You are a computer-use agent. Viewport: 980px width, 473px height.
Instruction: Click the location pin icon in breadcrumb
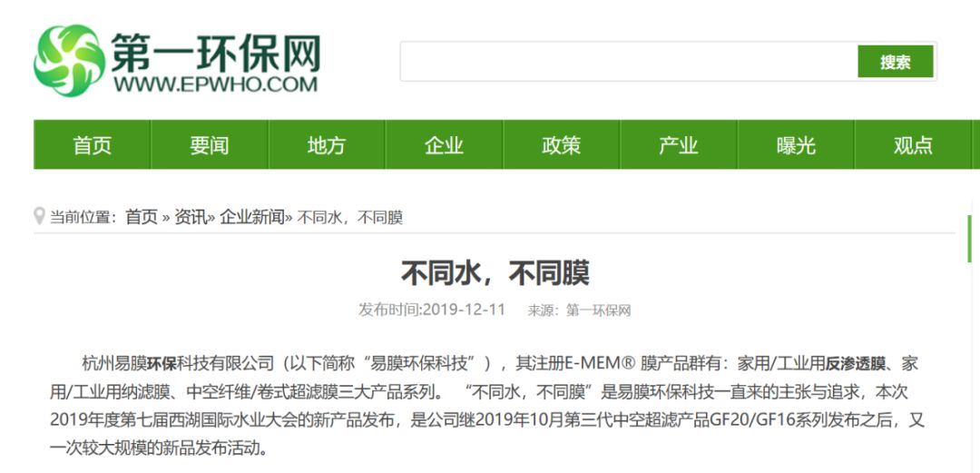point(39,216)
